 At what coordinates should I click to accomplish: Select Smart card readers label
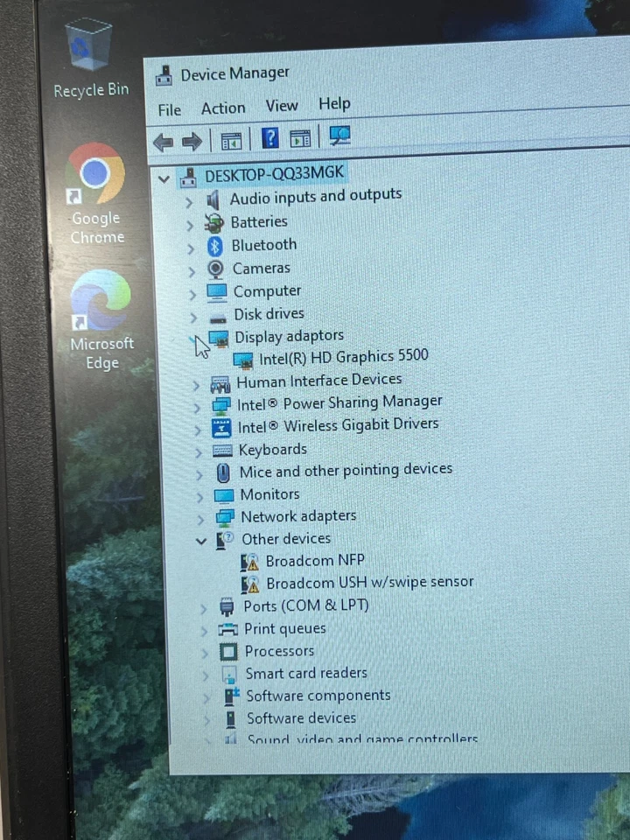(x=306, y=674)
